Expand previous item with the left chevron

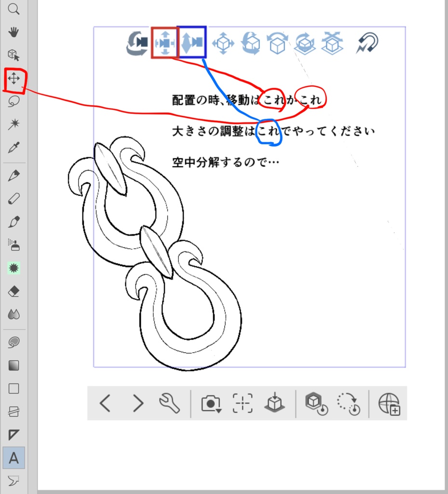[106, 404]
